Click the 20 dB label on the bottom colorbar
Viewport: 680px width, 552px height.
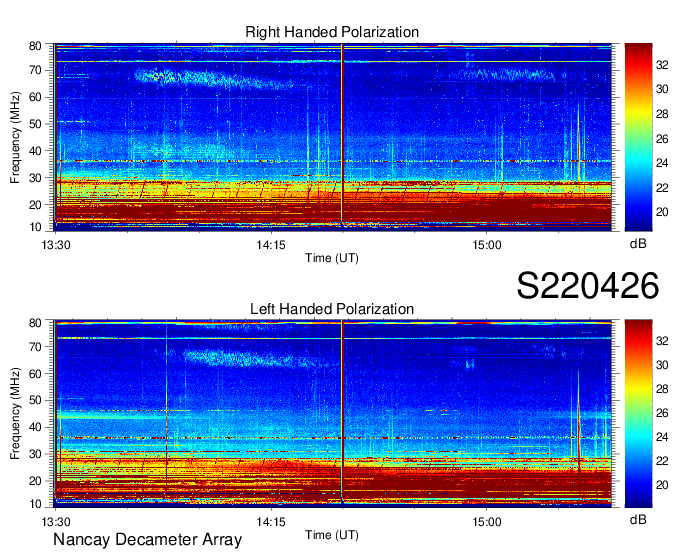click(x=662, y=485)
